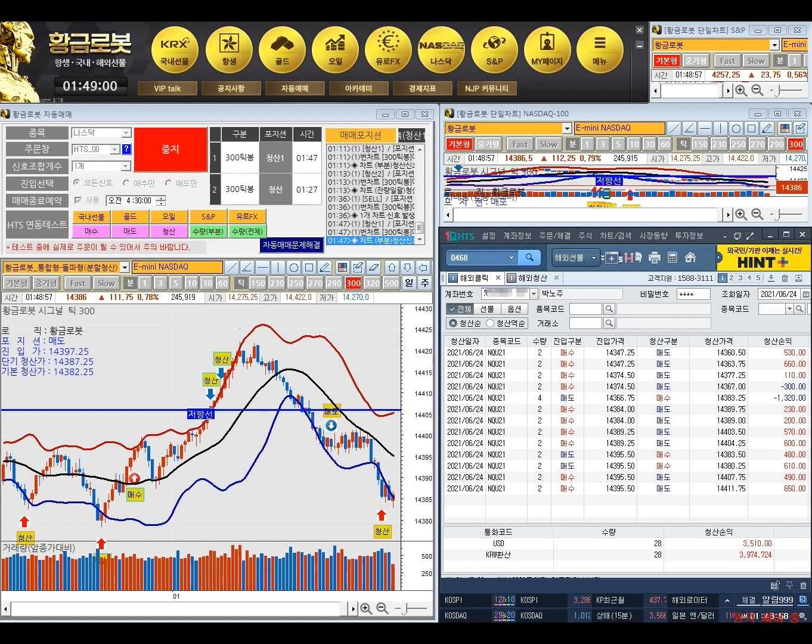Viewport: 812px width, 644px height.
Task: Click the 조회일자 date field 2021/06/24
Action: click(779, 294)
